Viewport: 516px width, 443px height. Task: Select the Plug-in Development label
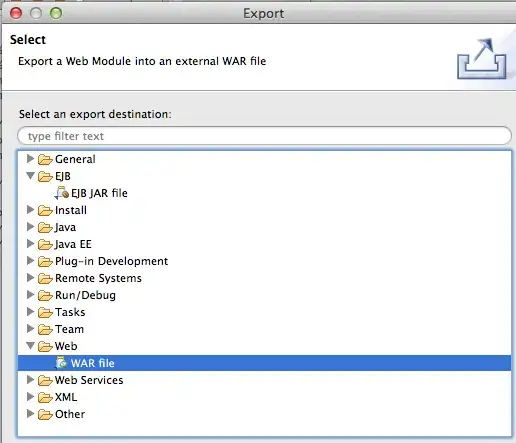pyautogui.click(x=112, y=261)
